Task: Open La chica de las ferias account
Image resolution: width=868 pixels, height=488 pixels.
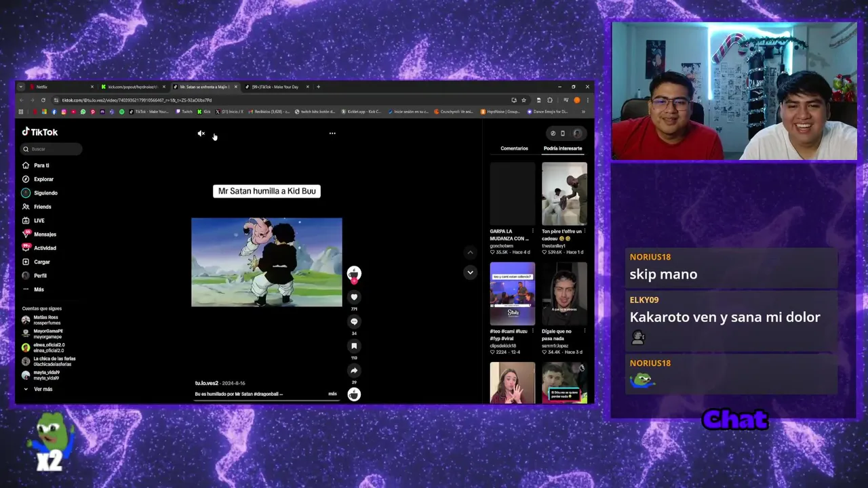Action: click(49, 361)
